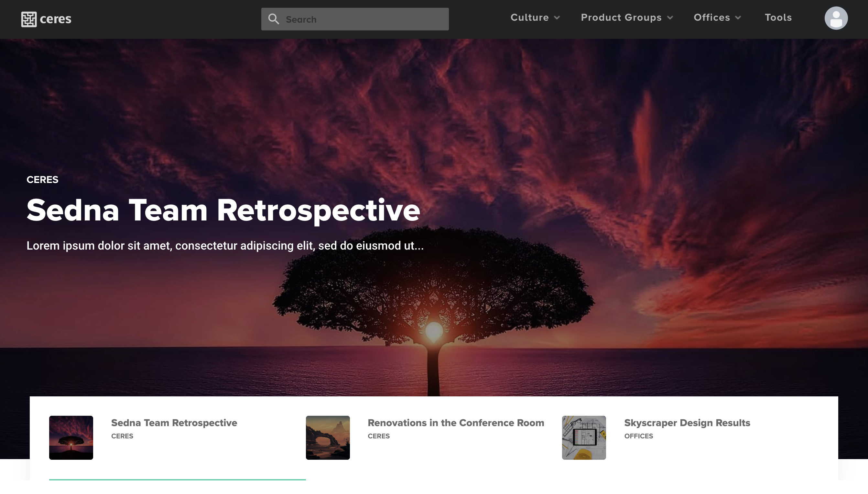This screenshot has height=494, width=868.
Task: Expand the Culture dropdown chevron
Action: (557, 18)
